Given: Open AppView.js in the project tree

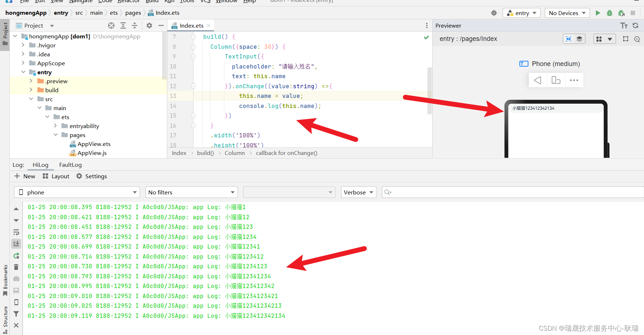Looking at the screenshot, I should click(92, 153).
